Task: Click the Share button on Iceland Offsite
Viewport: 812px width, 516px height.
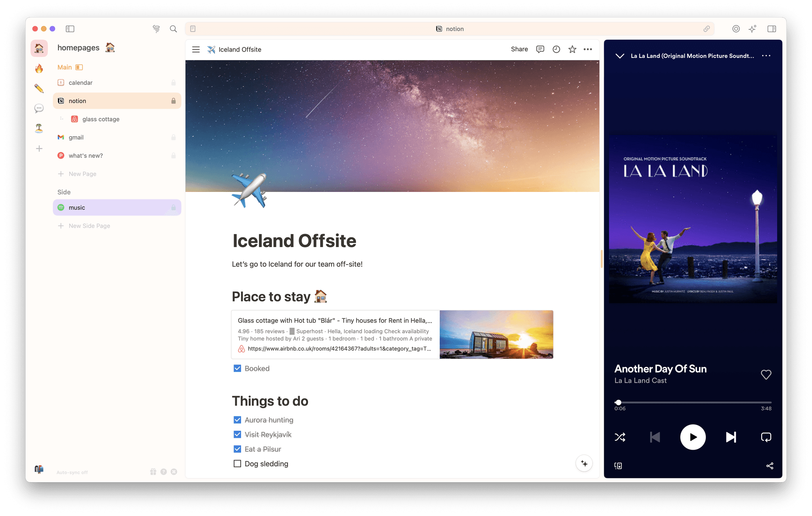Action: click(x=519, y=49)
